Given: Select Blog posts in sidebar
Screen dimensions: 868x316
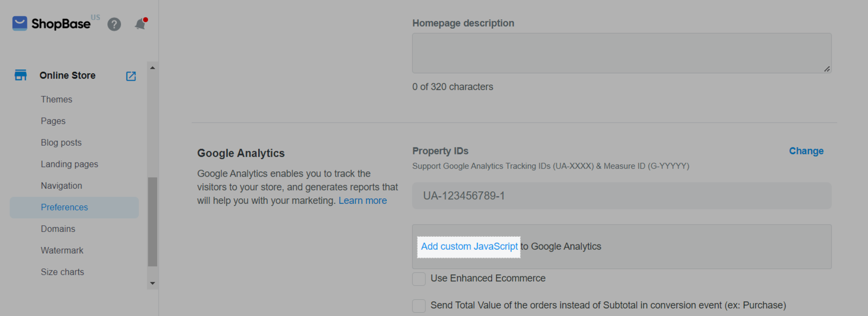Looking at the screenshot, I should pyautogui.click(x=61, y=143).
